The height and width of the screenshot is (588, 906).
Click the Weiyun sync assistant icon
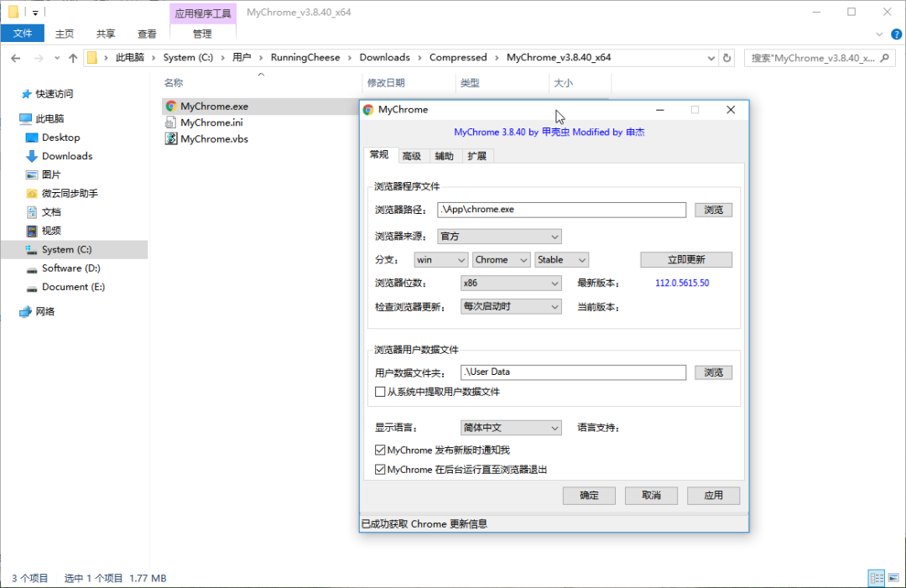[32, 194]
